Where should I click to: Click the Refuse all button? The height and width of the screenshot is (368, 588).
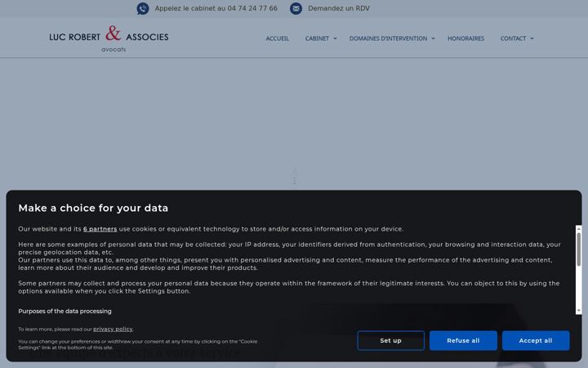point(463,340)
